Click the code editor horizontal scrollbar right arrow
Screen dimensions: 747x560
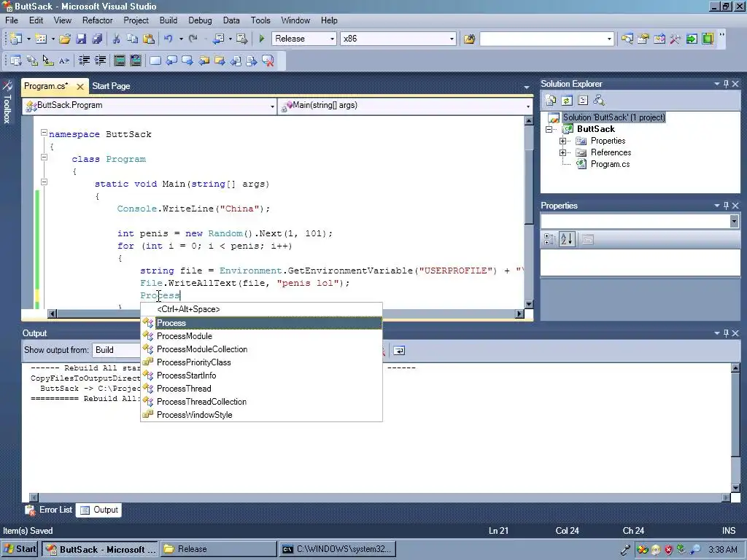(519, 314)
